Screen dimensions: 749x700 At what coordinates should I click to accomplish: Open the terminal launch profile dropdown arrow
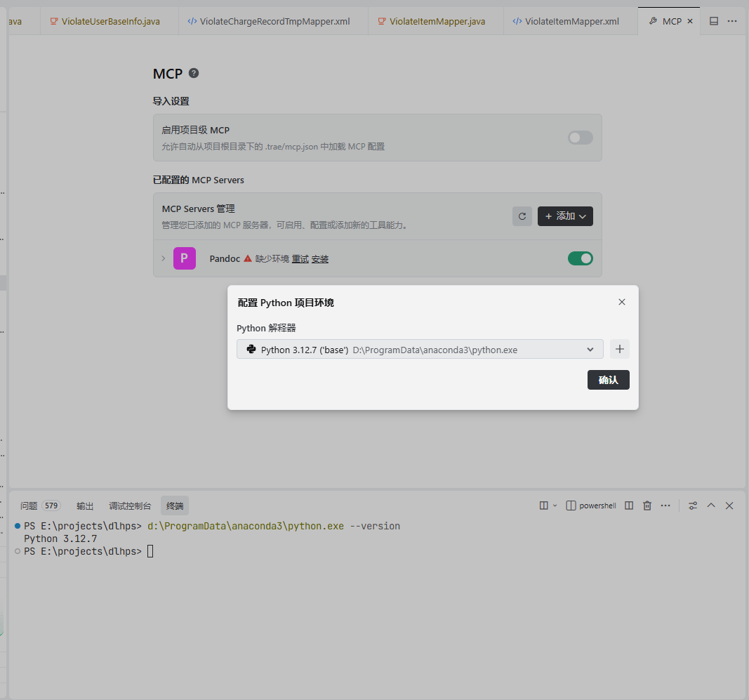click(555, 506)
